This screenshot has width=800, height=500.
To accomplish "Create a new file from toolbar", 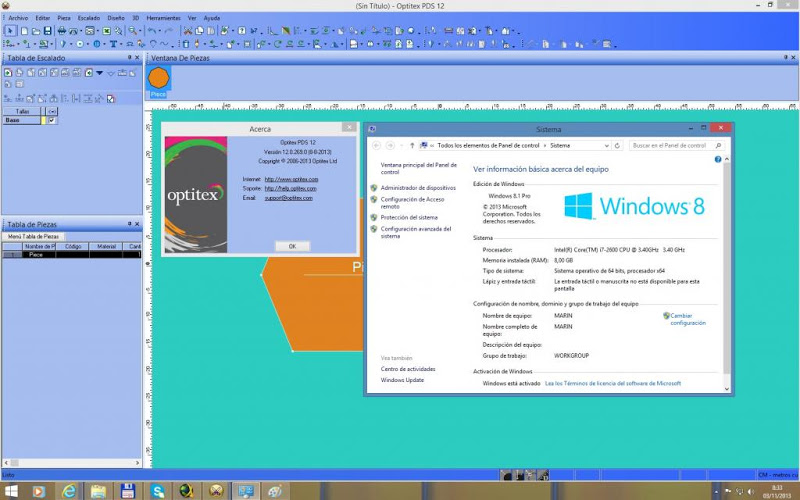I will 24,31.
